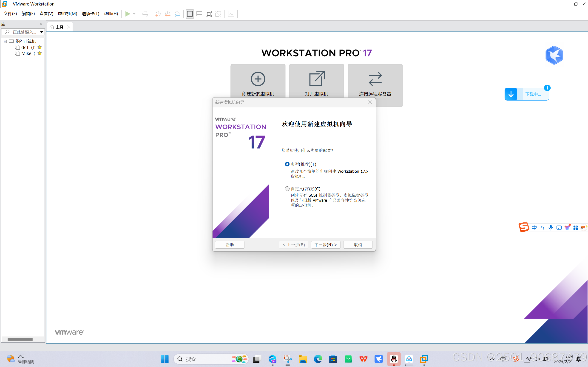This screenshot has height=367, width=588.
Task: Expand library search filter dropdown arrow
Action: [42, 32]
